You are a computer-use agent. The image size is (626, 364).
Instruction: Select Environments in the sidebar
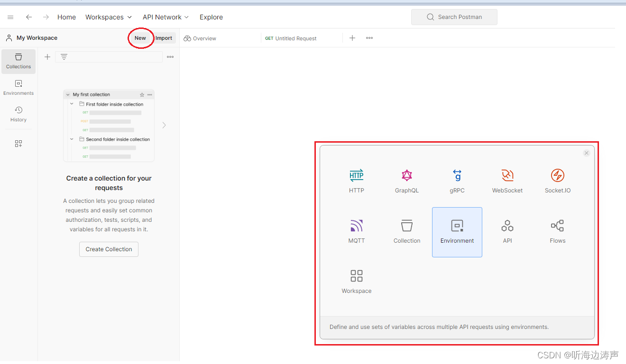point(18,88)
